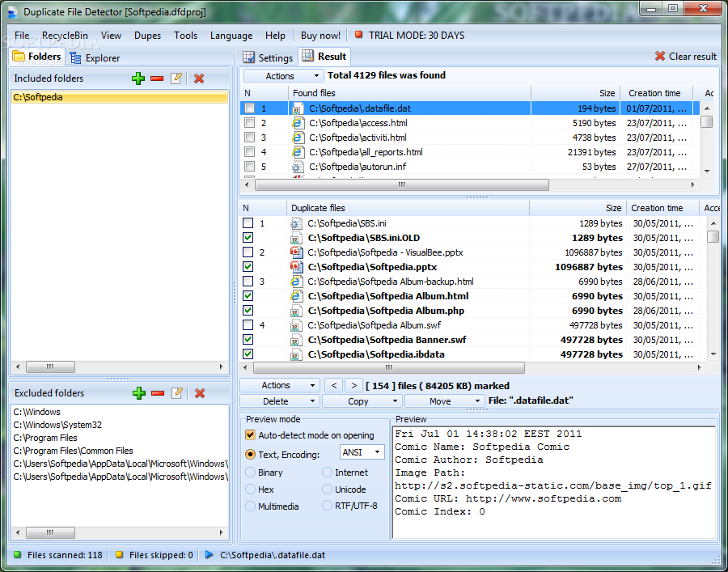Click the Found files horizontal scrollbar
The height and width of the screenshot is (572, 728).
(x=401, y=184)
